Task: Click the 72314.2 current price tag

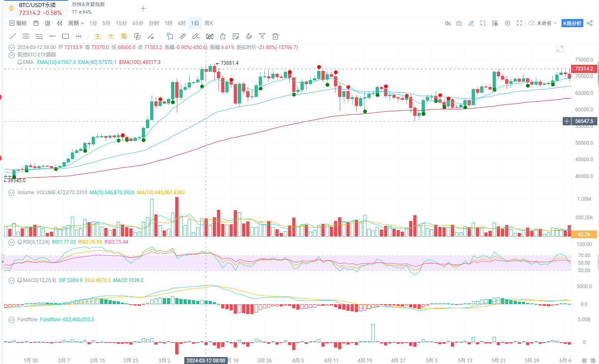Action: pos(584,69)
